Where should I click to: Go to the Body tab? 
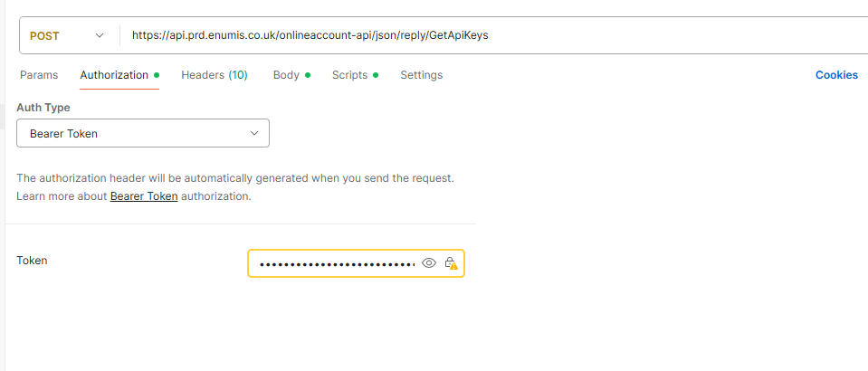click(x=286, y=75)
